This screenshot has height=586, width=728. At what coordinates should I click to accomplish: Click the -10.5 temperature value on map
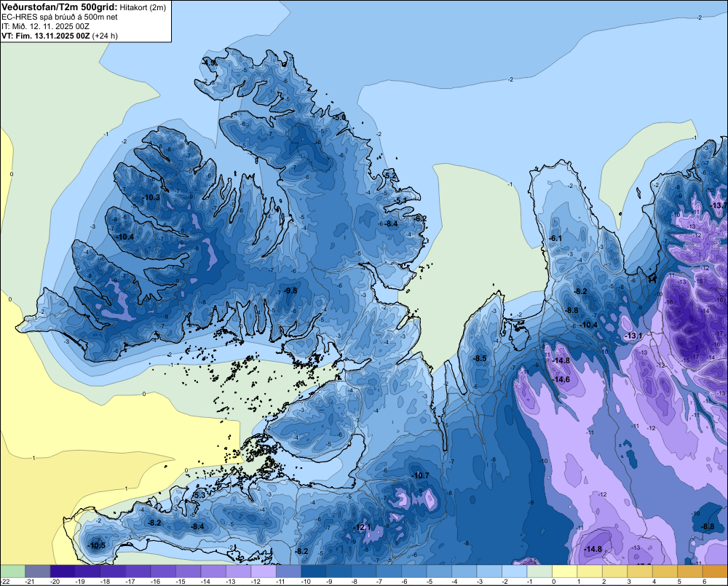pyautogui.click(x=97, y=546)
